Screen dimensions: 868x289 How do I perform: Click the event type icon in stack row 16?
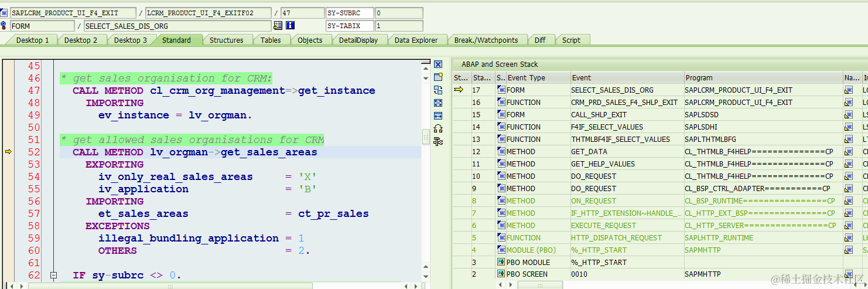point(501,102)
